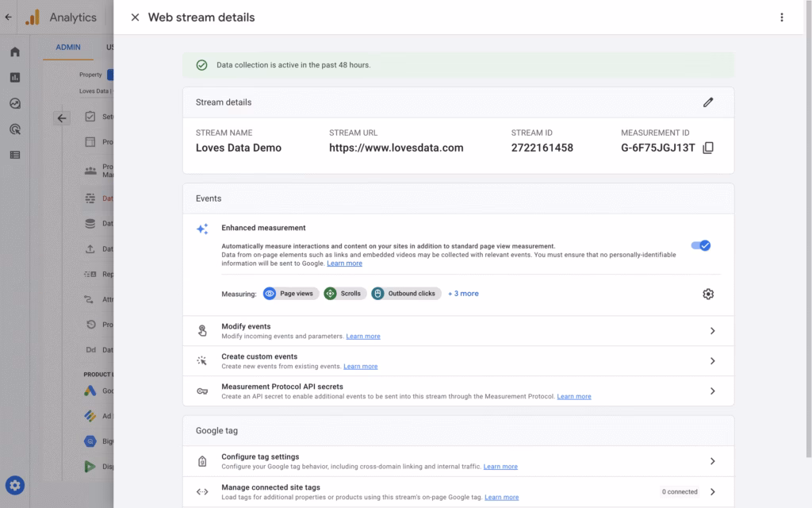Open the Home icon in left sidebar
The height and width of the screenshot is (508, 812).
[x=15, y=52]
